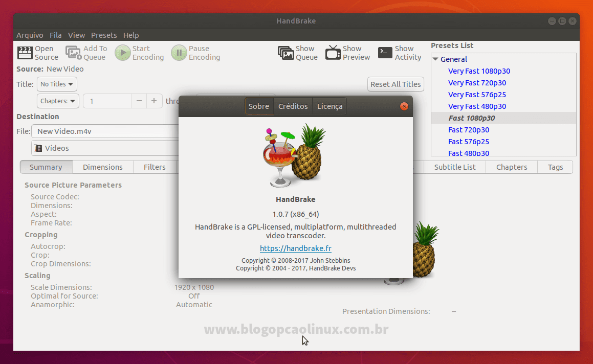Image resolution: width=593 pixels, height=364 pixels.
Task: Select the Fast 576p25 preset
Action: point(469,142)
